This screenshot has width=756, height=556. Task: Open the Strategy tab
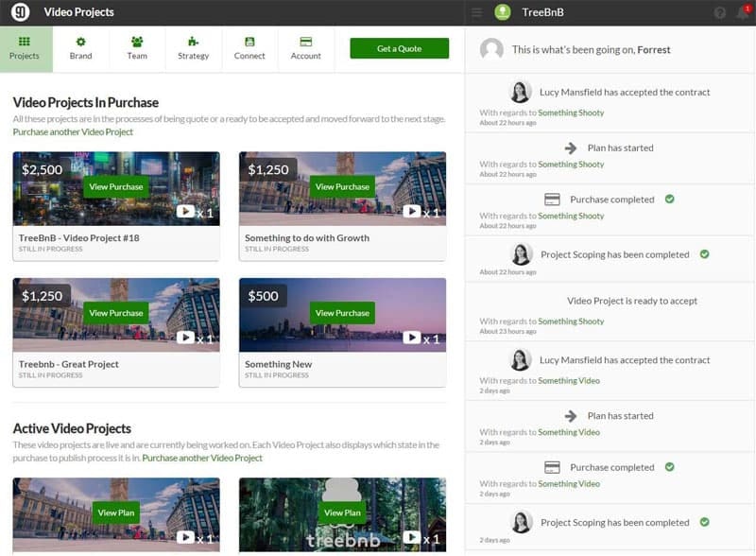pos(194,49)
